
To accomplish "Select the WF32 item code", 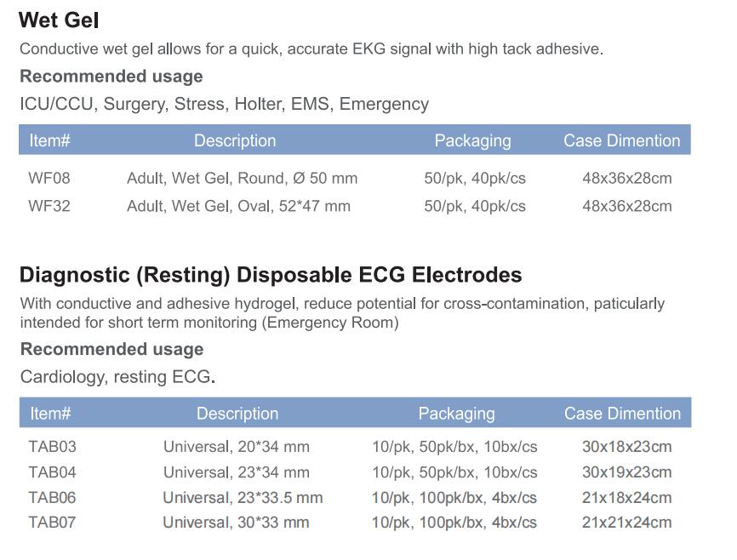I will [49, 206].
